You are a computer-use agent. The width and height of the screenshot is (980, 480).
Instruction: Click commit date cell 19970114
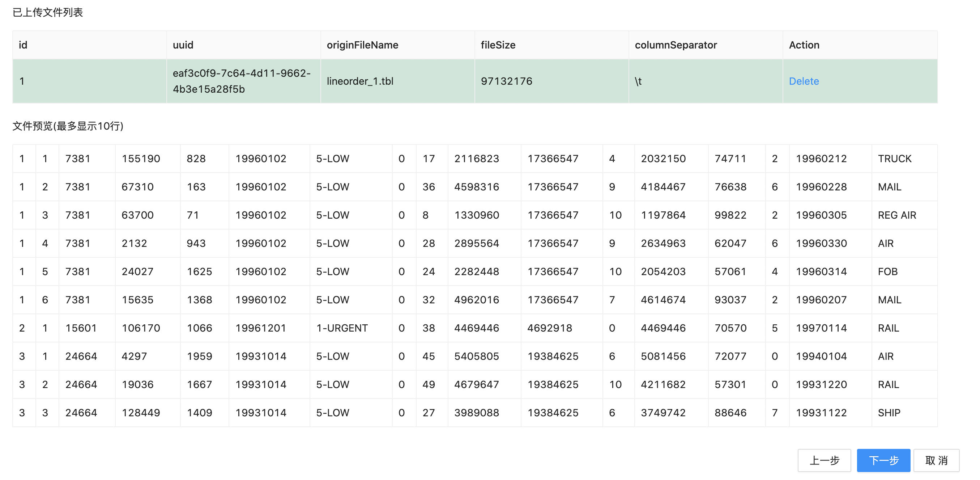[x=830, y=328]
